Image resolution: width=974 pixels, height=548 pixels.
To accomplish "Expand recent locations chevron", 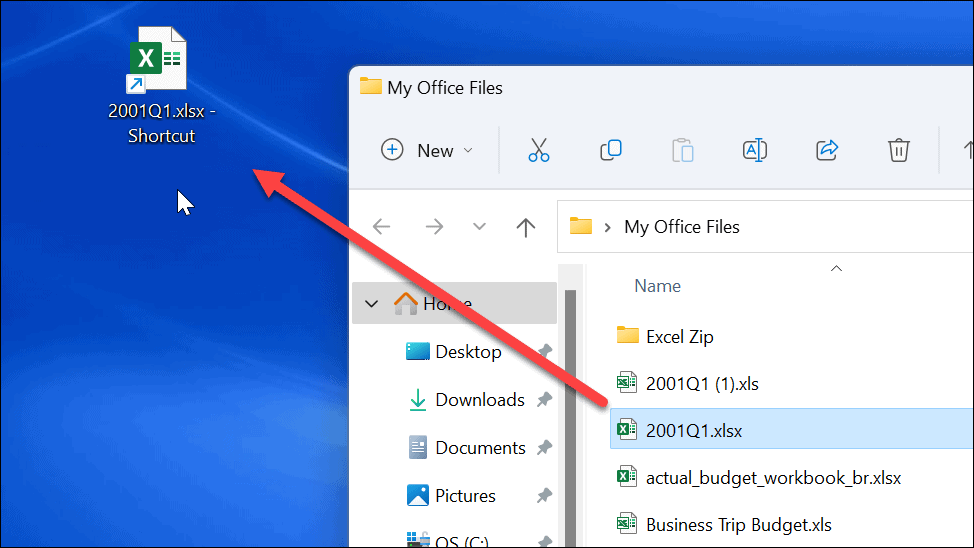I will 479,227.
